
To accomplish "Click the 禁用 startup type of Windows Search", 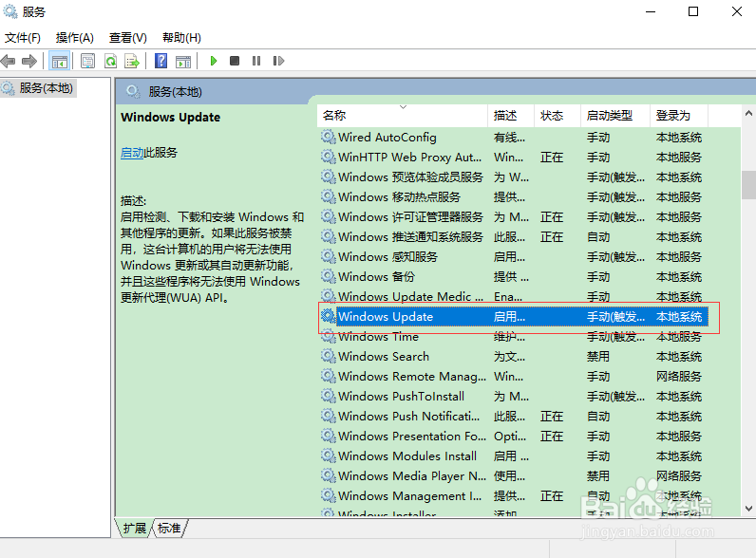I will point(597,357).
